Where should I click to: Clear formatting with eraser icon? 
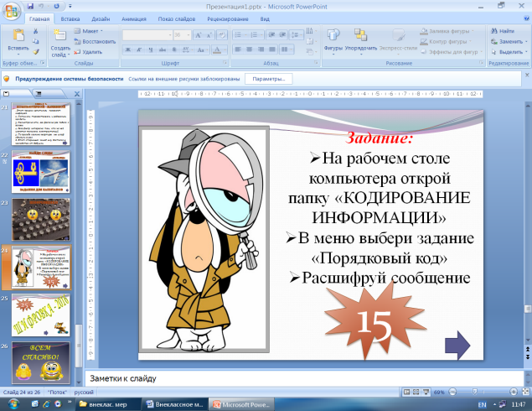[x=222, y=35]
